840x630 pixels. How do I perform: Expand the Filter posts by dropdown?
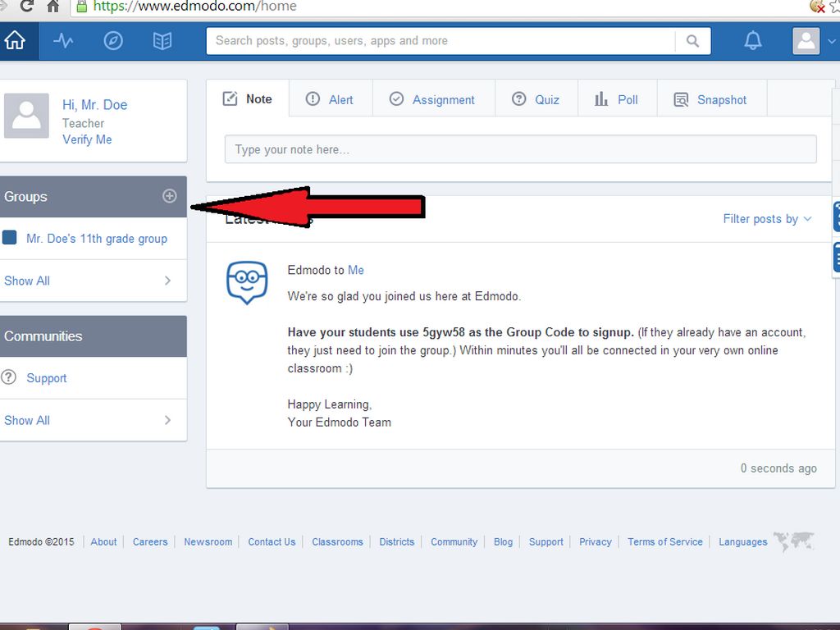(767, 219)
